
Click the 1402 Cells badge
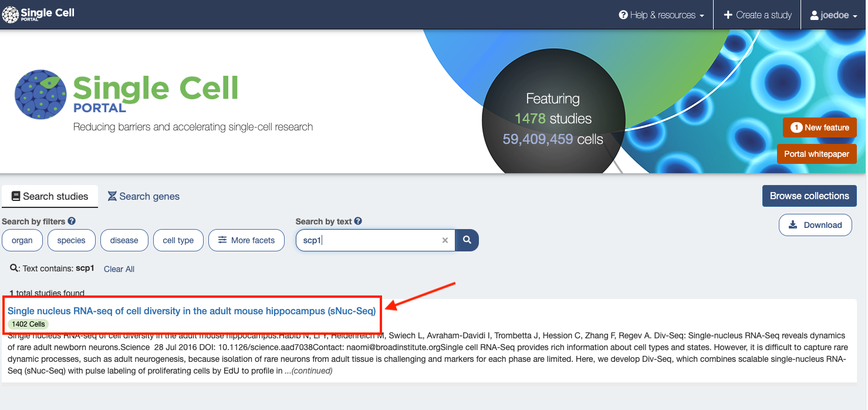coord(28,324)
